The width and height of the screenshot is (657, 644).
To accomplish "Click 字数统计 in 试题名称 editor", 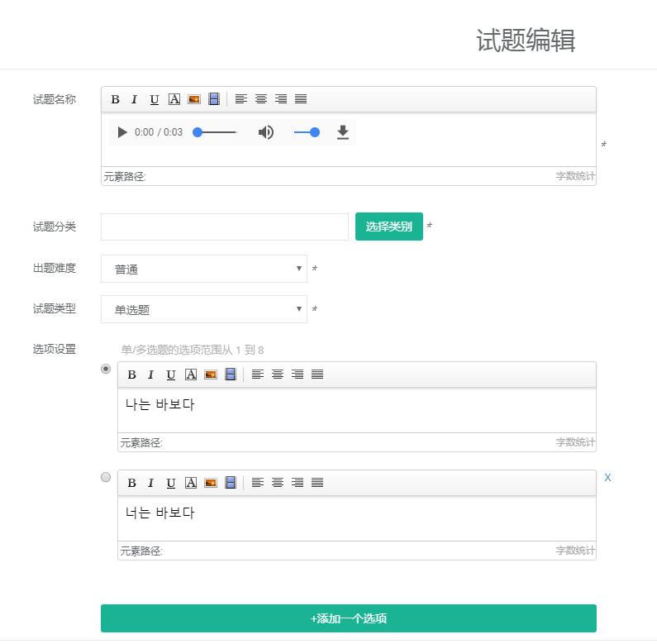I will pyautogui.click(x=575, y=176).
